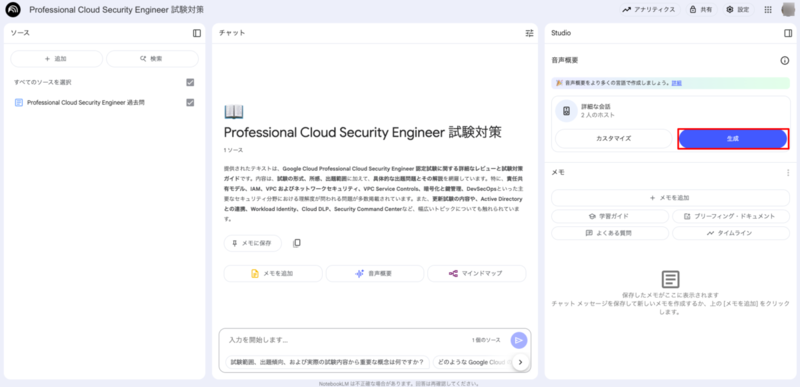Viewport: 800px width, 387px height.
Task: Click the user profile avatar
Action: 789,10
